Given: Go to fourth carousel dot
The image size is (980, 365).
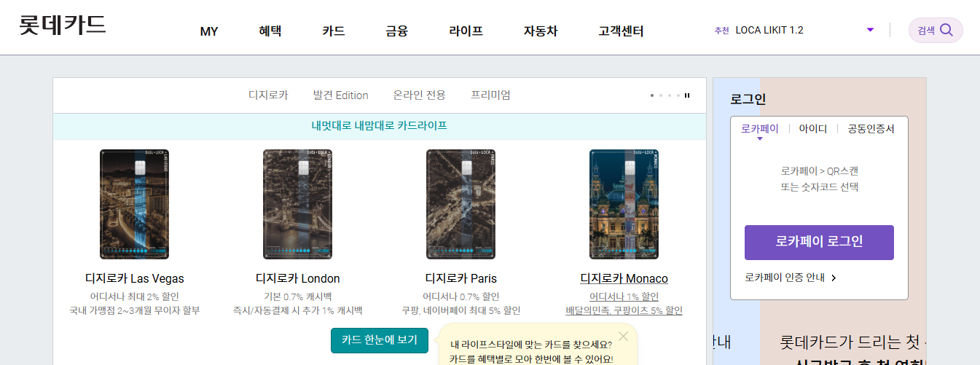Looking at the screenshot, I should click(678, 95).
